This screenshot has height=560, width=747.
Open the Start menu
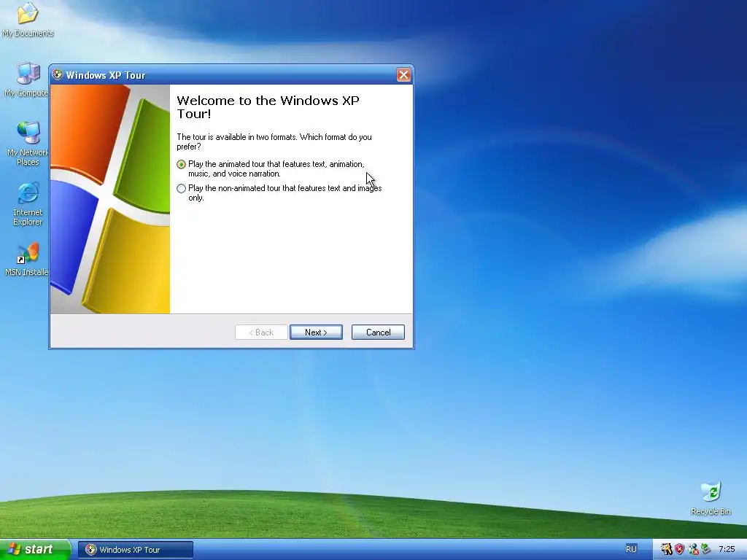(35, 550)
